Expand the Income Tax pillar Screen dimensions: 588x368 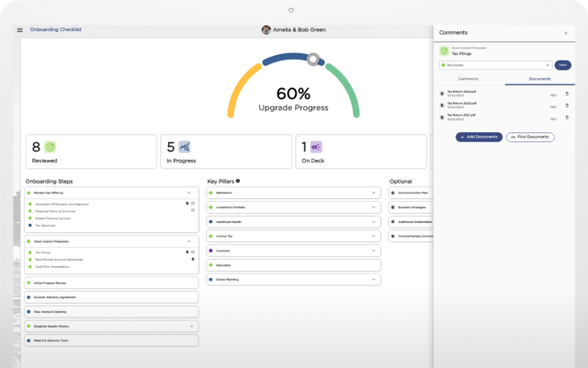374,236
